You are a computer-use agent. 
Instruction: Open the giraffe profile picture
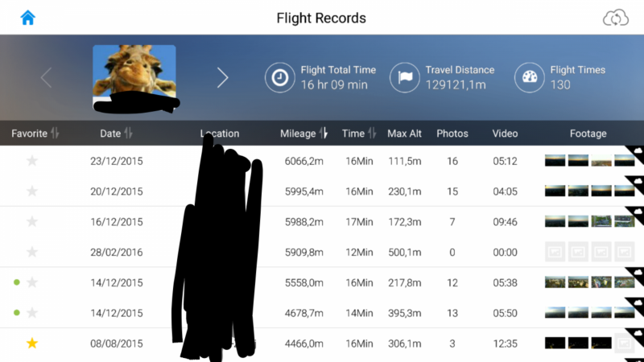click(134, 72)
